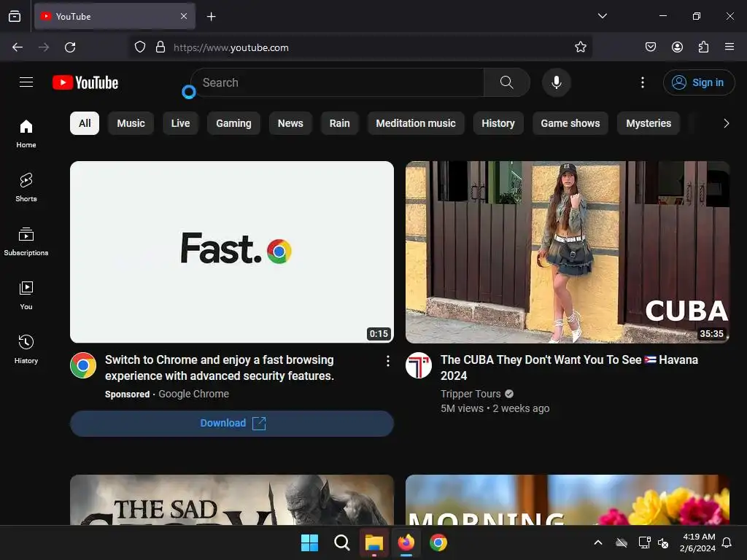List all tabs dropdown arrow
Screen dimensions: 747x560
pyautogui.click(x=602, y=16)
